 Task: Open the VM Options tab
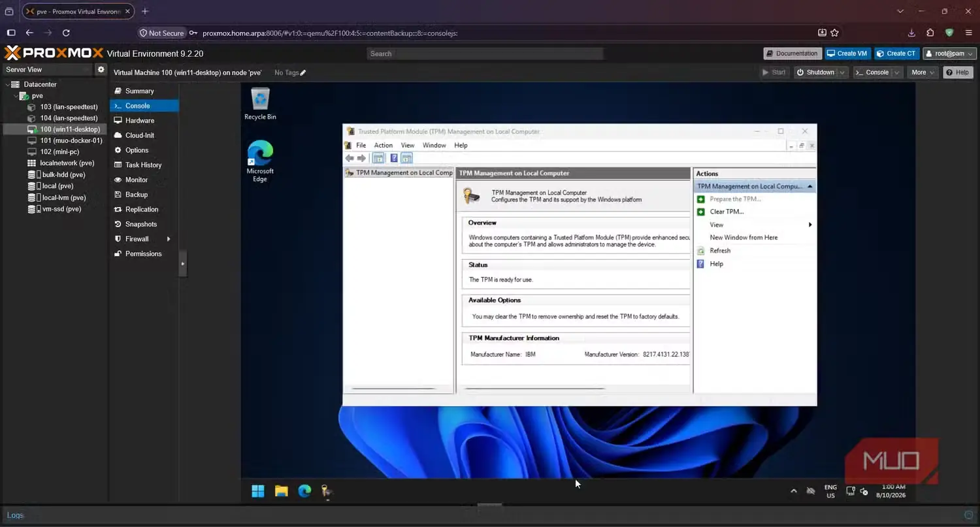pos(144,150)
